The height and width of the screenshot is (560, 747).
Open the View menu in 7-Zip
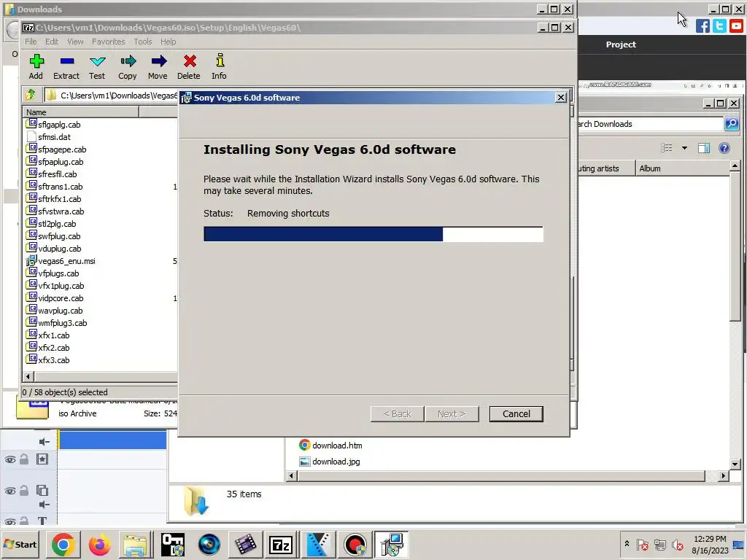[75, 42]
